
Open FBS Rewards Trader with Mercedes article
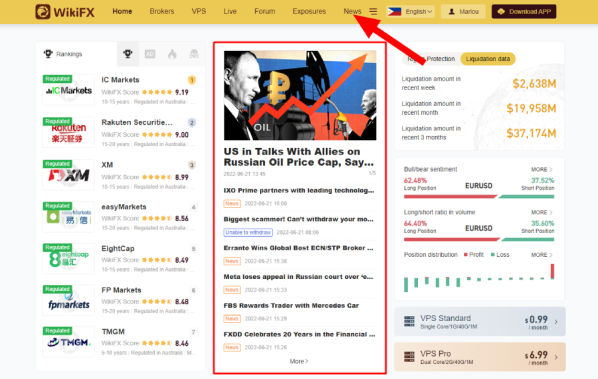291,305
